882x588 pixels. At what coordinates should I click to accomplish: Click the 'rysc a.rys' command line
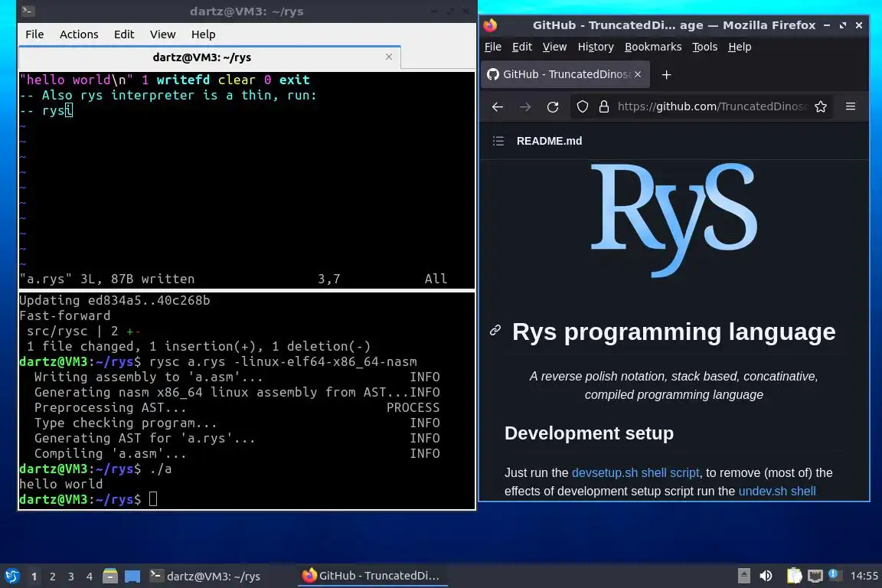coord(283,362)
